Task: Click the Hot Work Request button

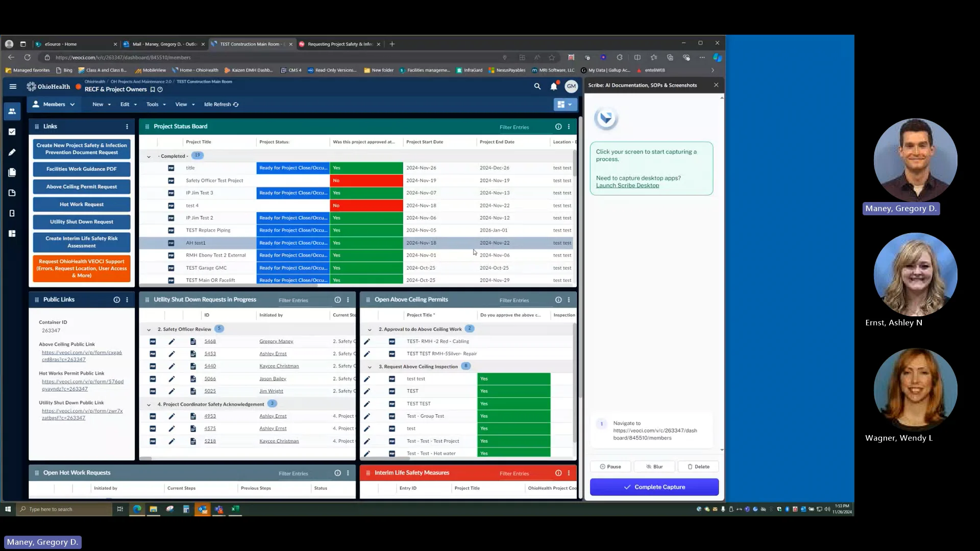Action: 82,205
